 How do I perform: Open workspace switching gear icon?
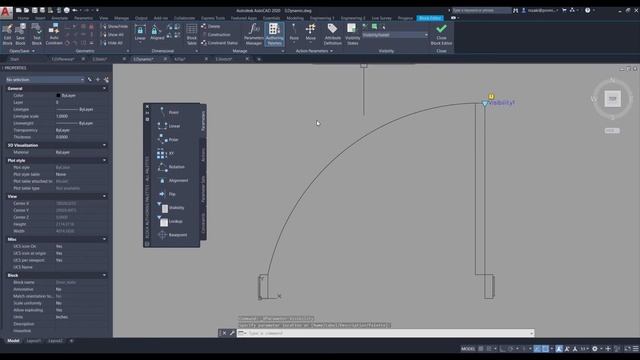[595, 349]
